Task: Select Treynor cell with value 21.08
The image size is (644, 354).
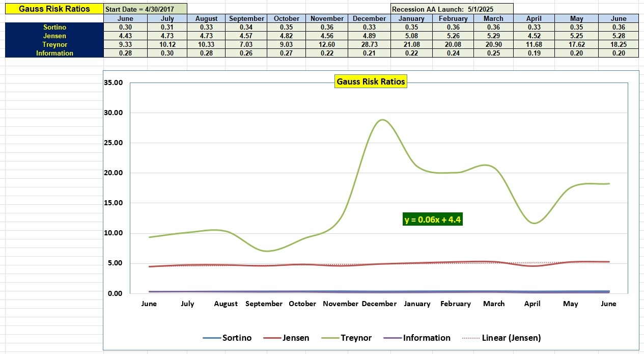Action: 411,44
